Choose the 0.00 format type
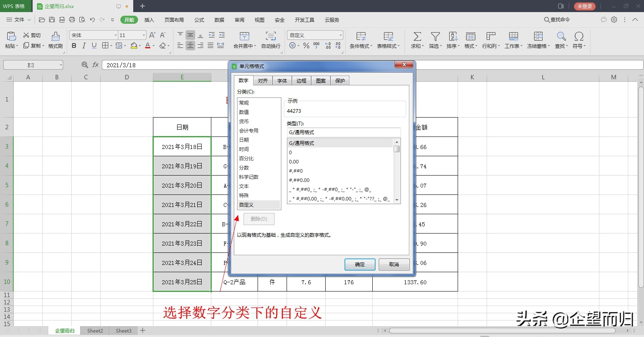The width and height of the screenshot is (644, 337). point(340,161)
